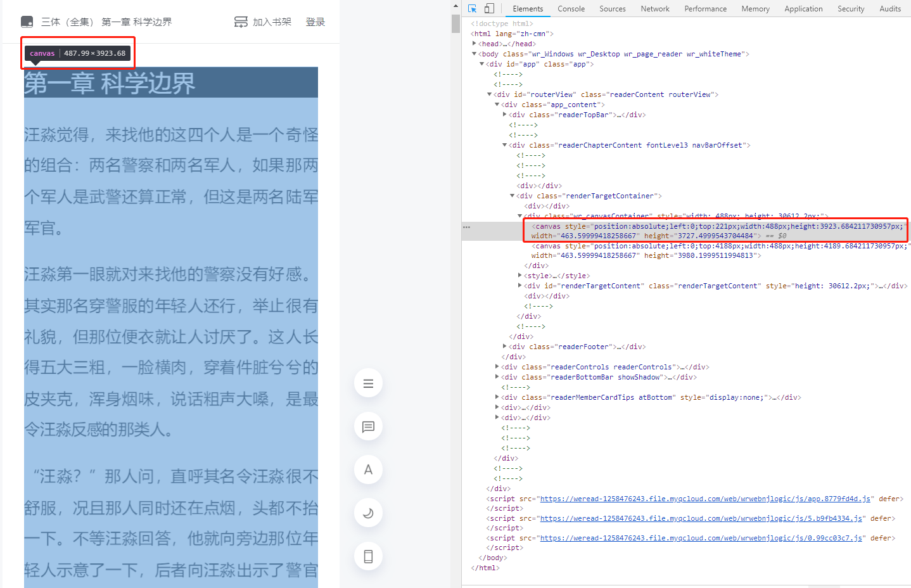Open the notes and comments button
911x588 pixels.
(x=368, y=426)
